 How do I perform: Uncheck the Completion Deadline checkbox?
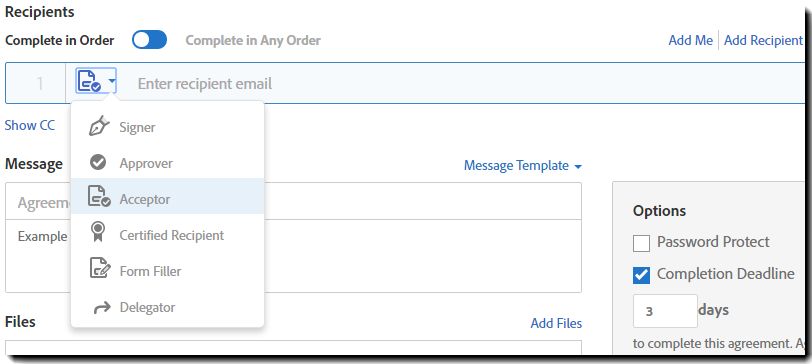(x=641, y=275)
